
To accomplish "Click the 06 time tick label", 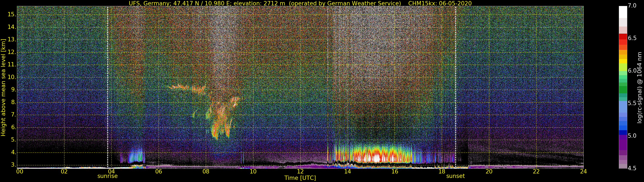I will [x=158, y=172].
